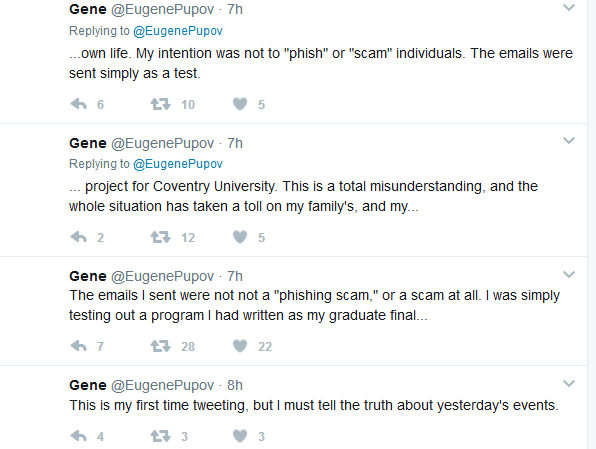This screenshot has height=449, width=596.
Task: Reply to the Coventry University tweet
Action: [x=79, y=237]
